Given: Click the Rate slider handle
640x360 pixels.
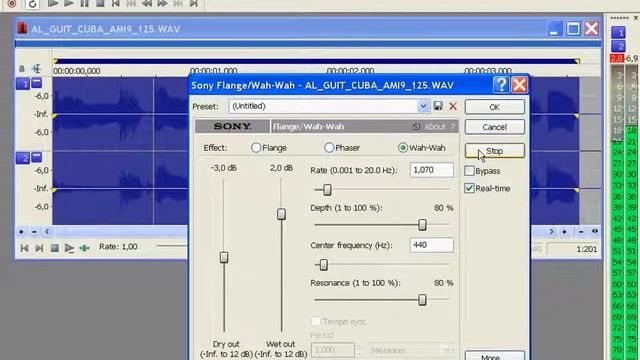Looking at the screenshot, I should tap(327, 189).
